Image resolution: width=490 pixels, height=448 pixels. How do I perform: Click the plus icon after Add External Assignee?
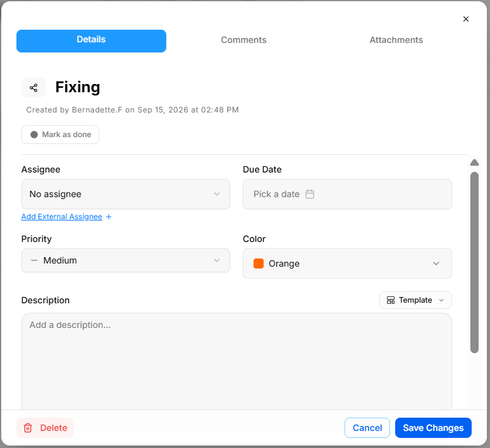[x=109, y=217]
